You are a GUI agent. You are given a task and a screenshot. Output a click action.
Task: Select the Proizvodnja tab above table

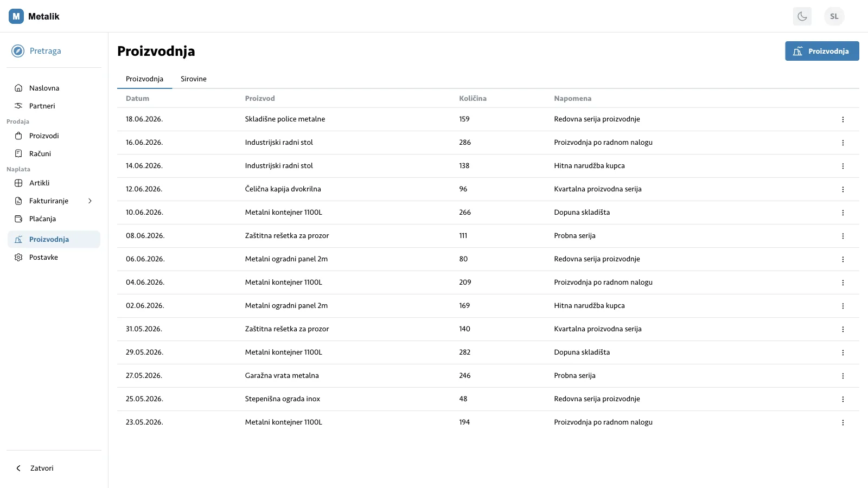point(144,79)
